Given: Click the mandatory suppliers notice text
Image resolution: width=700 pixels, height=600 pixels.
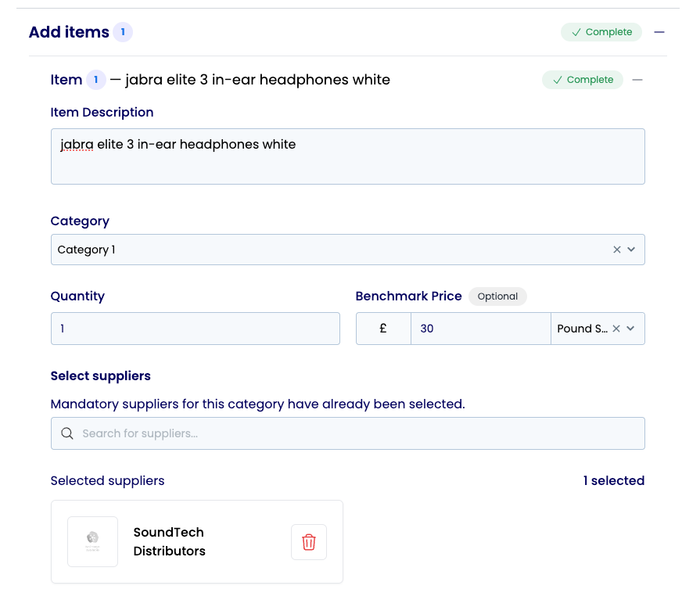Looking at the screenshot, I should pyautogui.click(x=257, y=404).
